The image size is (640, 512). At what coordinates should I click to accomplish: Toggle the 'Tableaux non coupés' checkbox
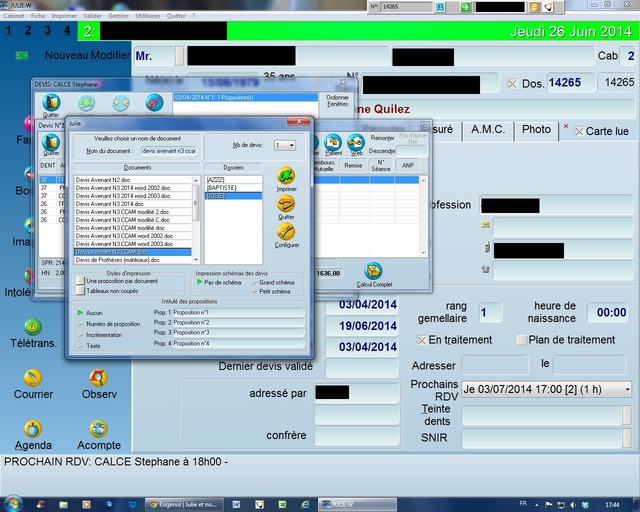pyautogui.click(x=80, y=290)
